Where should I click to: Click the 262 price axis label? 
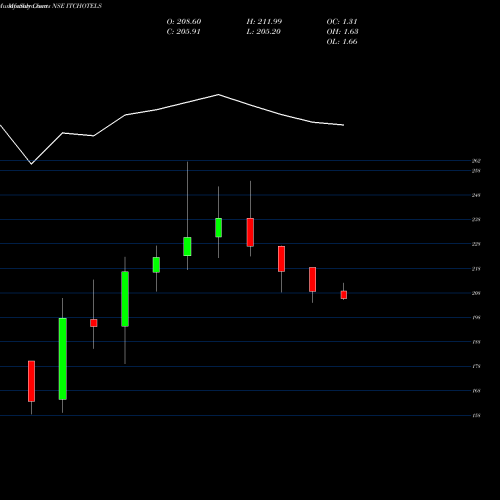(476, 161)
